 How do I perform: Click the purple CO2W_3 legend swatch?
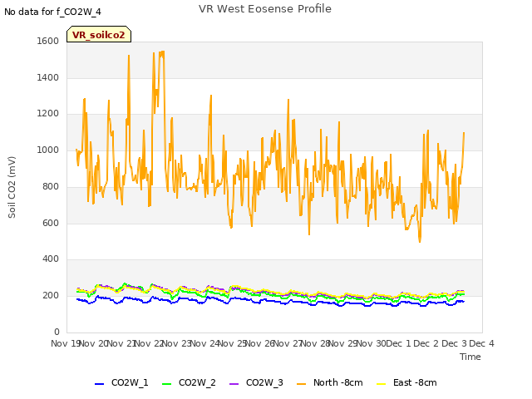234,384
